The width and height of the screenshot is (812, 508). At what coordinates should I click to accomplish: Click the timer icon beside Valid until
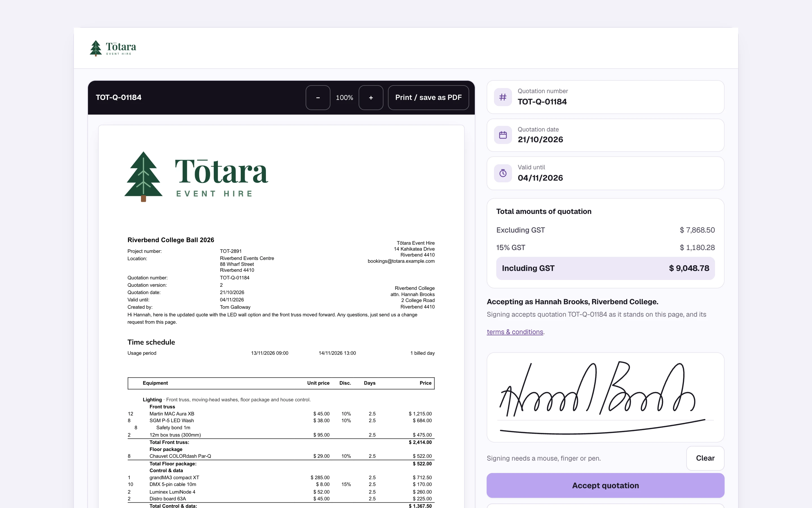503,173
